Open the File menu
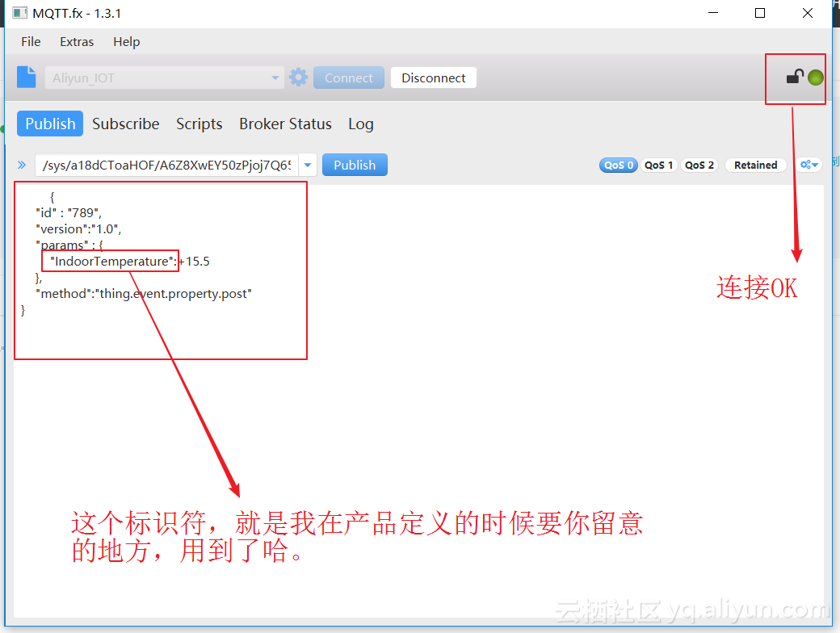 (31, 42)
